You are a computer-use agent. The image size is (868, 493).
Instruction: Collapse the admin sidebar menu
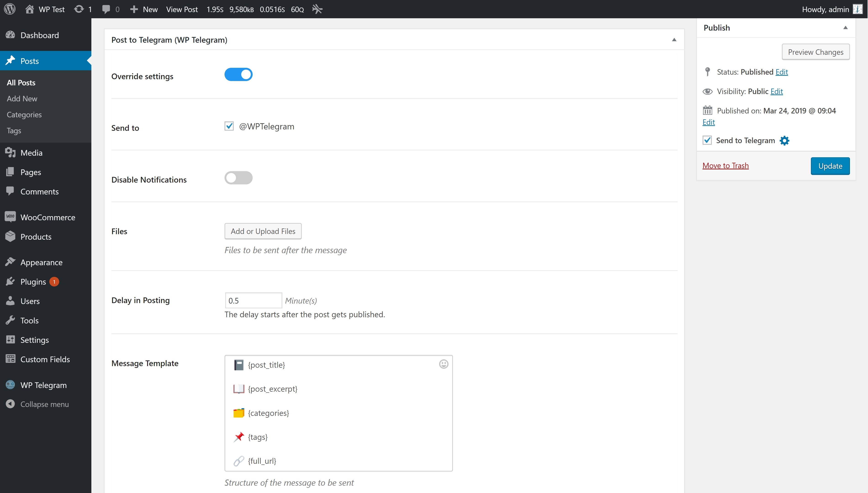click(44, 404)
